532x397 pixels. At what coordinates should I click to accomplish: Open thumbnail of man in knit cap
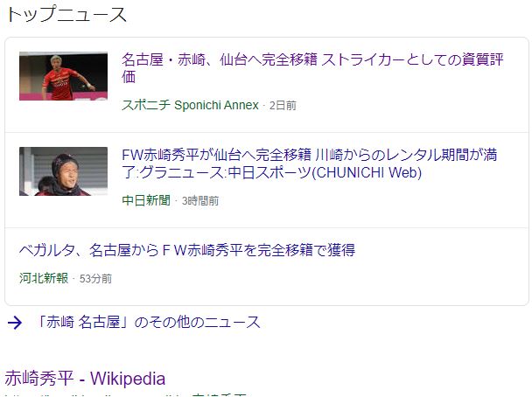coord(64,171)
